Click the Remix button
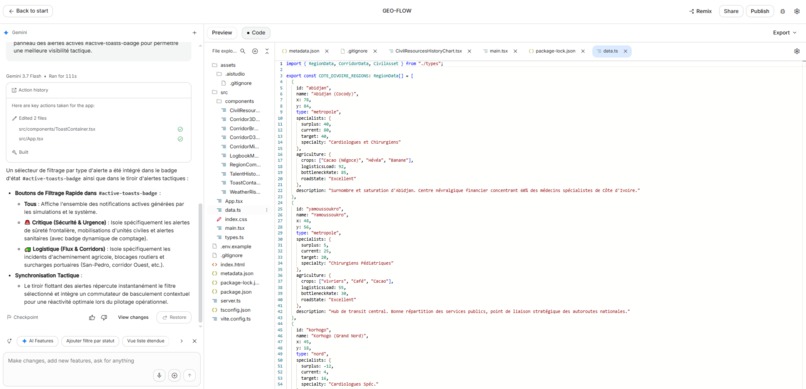Screen dimensions: 806x389 (700, 11)
